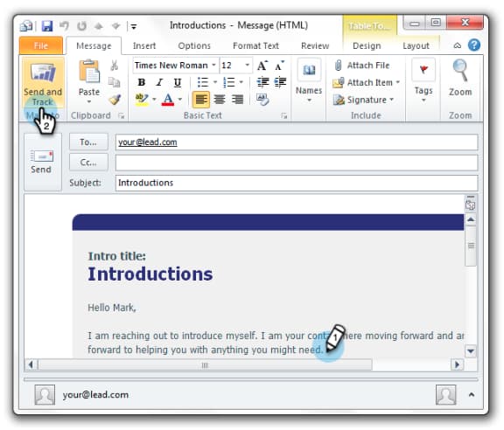Click the Paste clipboard icon
Image resolution: width=504 pixels, height=430 pixels.
click(x=89, y=71)
